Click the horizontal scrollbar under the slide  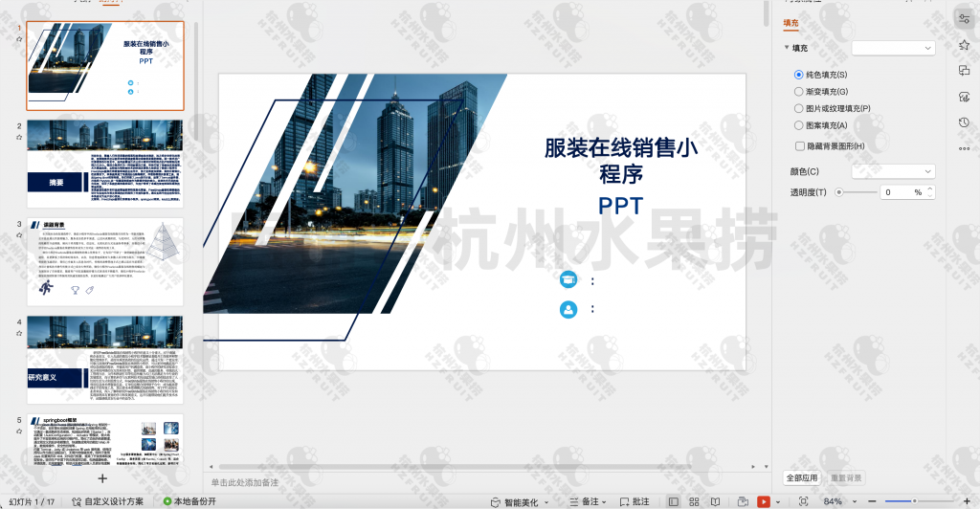click(x=455, y=467)
